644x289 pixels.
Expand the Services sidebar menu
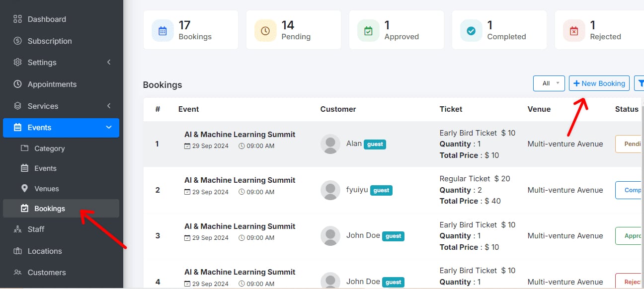click(x=61, y=106)
